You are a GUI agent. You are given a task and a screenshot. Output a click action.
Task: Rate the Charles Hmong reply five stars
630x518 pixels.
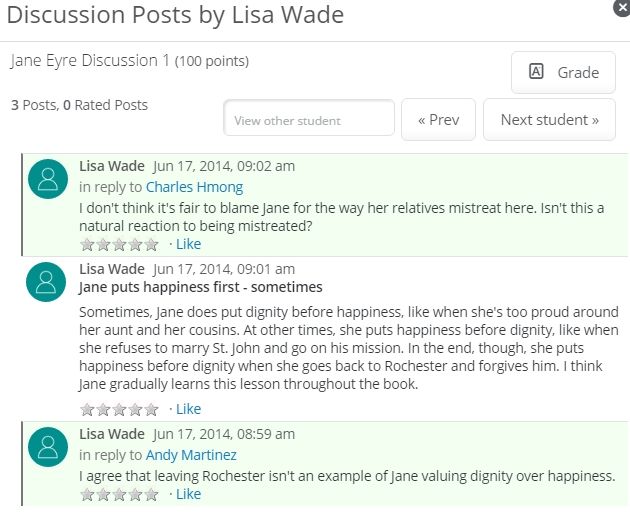point(151,244)
